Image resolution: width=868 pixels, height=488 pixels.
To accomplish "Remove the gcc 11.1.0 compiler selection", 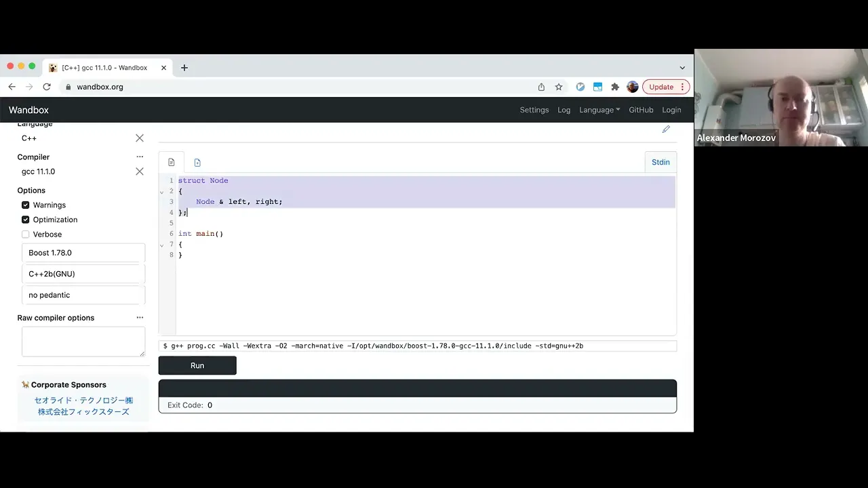I will click(x=140, y=171).
